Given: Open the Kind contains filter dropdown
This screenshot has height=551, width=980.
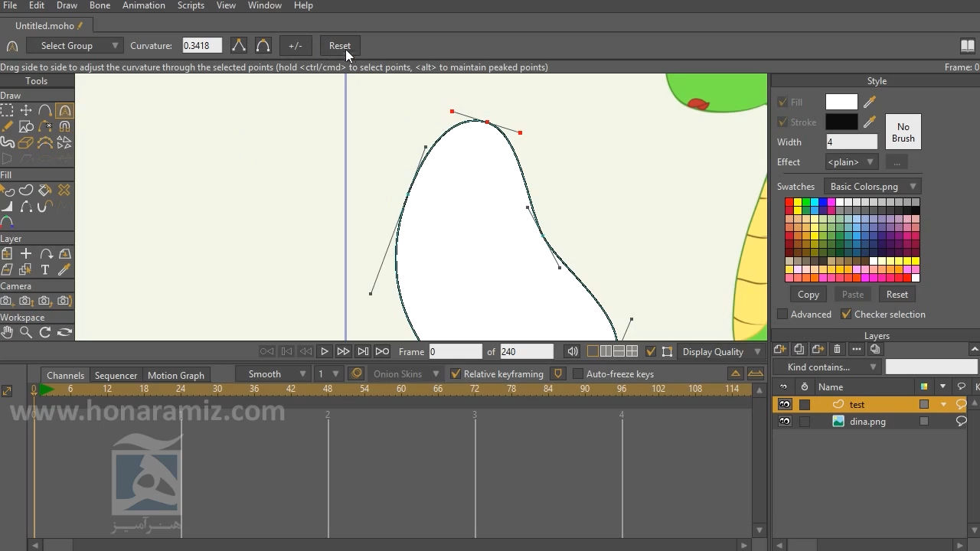Looking at the screenshot, I should click(827, 367).
